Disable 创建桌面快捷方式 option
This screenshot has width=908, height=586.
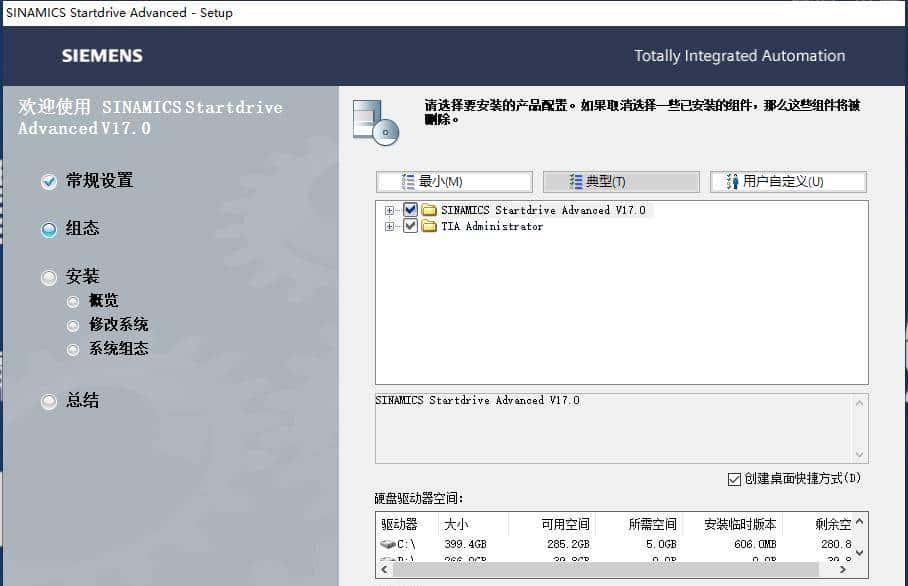point(734,479)
